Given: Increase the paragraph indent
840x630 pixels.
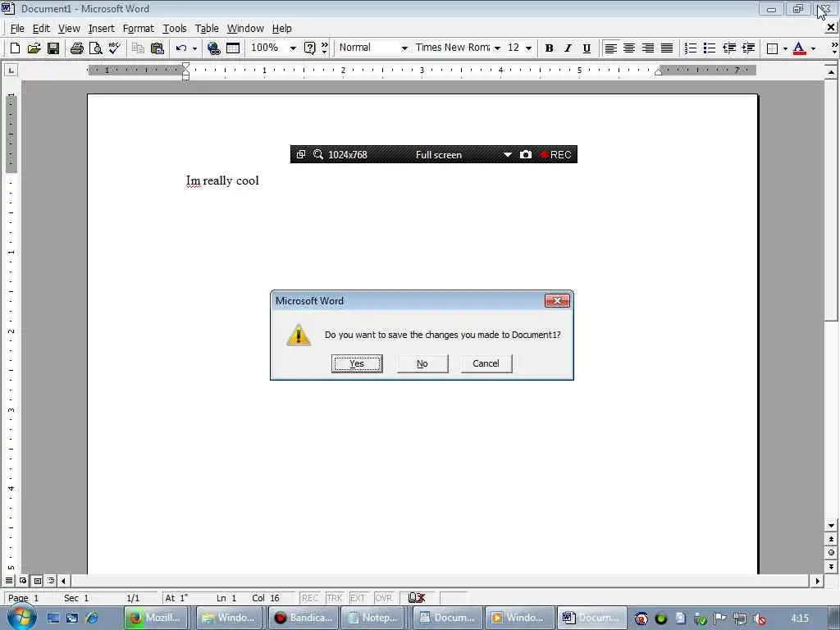Looking at the screenshot, I should point(748,48).
